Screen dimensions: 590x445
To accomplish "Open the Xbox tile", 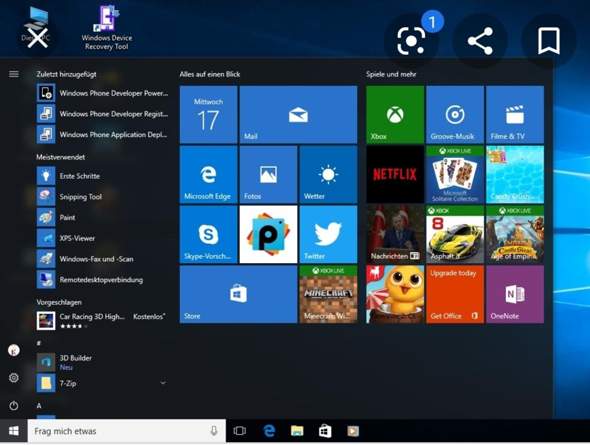I will coord(395,114).
